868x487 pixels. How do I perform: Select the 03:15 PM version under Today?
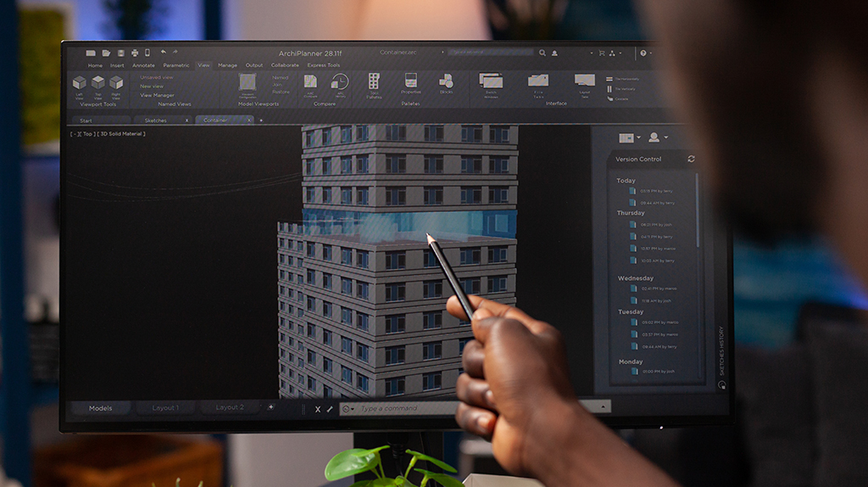(x=652, y=191)
